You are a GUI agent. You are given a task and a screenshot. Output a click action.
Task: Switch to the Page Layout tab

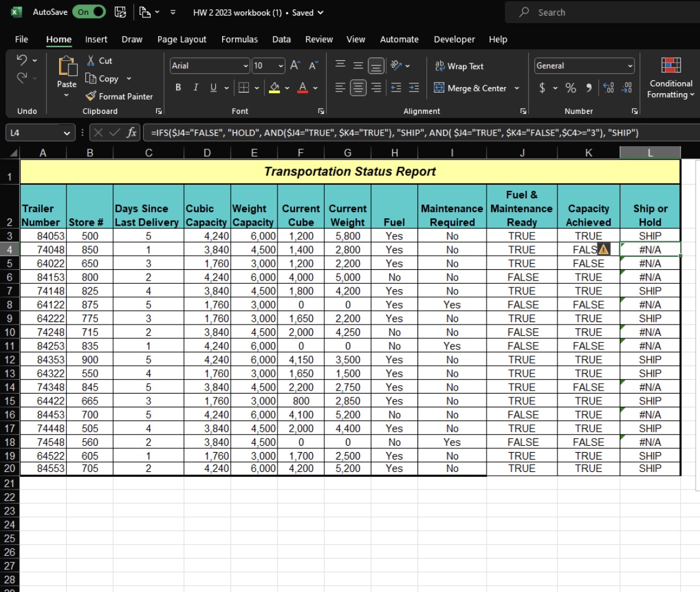pos(182,39)
